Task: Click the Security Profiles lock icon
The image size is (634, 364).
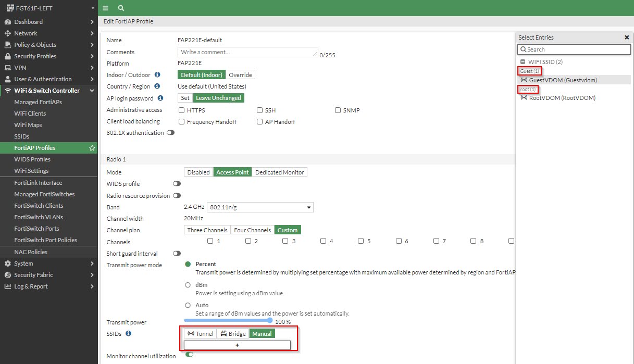Action: pos(8,56)
